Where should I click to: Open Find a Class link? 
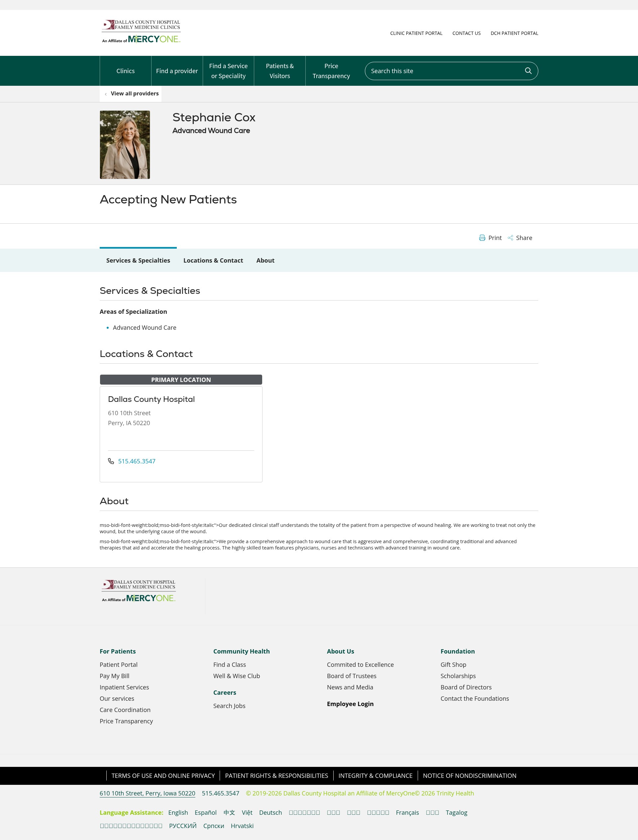(x=229, y=664)
